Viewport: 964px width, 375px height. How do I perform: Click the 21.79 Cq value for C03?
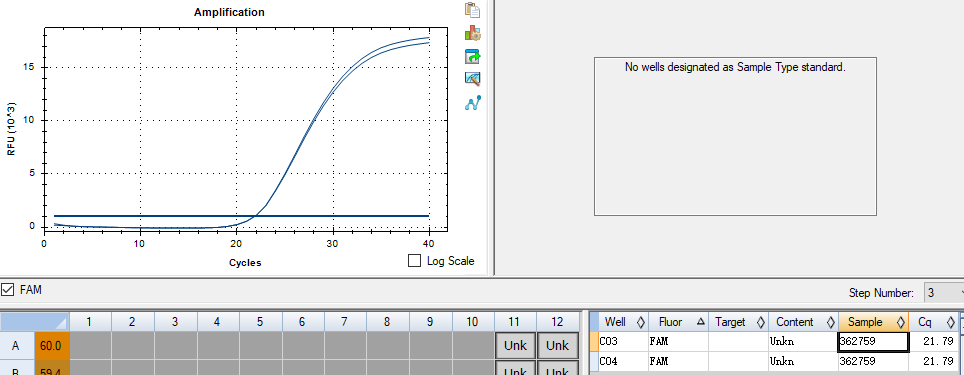click(933, 341)
